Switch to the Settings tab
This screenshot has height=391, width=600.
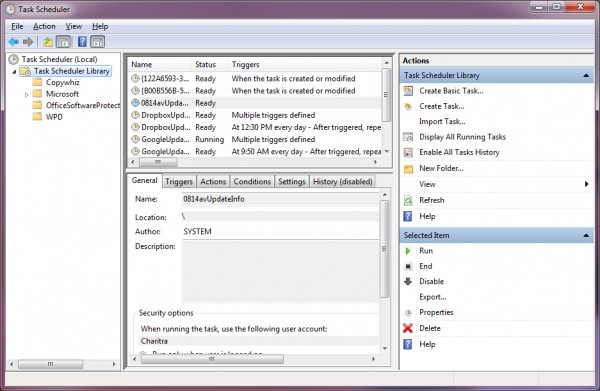[x=292, y=181]
